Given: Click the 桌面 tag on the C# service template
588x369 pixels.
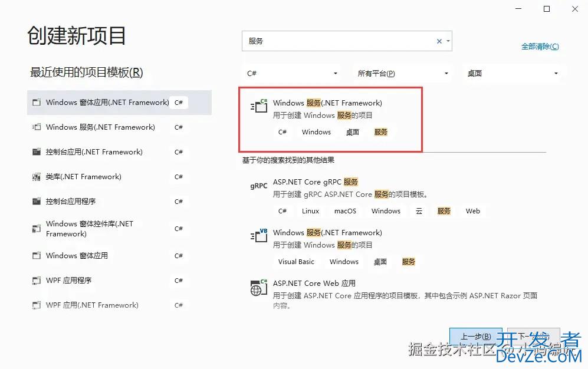Looking at the screenshot, I should click(x=353, y=132).
